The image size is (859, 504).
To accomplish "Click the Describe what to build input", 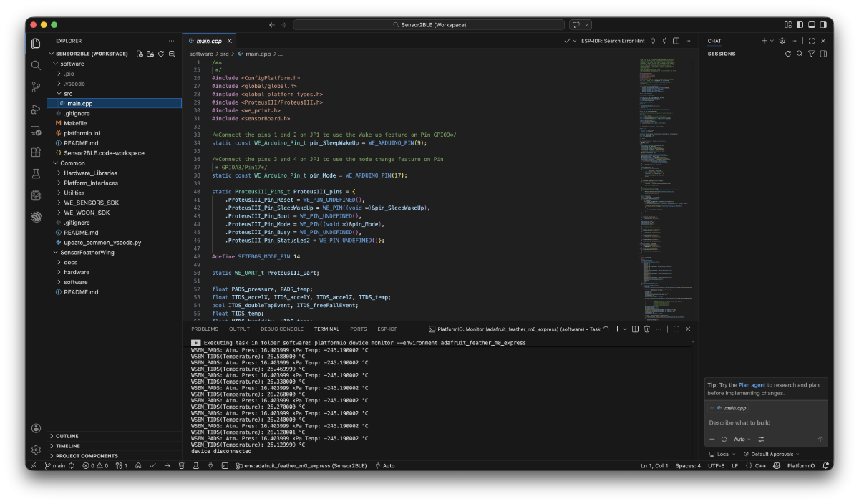I will [766, 422].
